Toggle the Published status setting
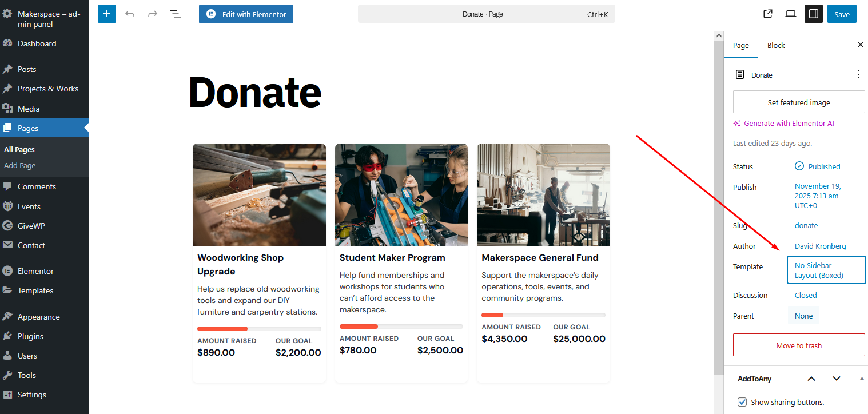 point(818,166)
